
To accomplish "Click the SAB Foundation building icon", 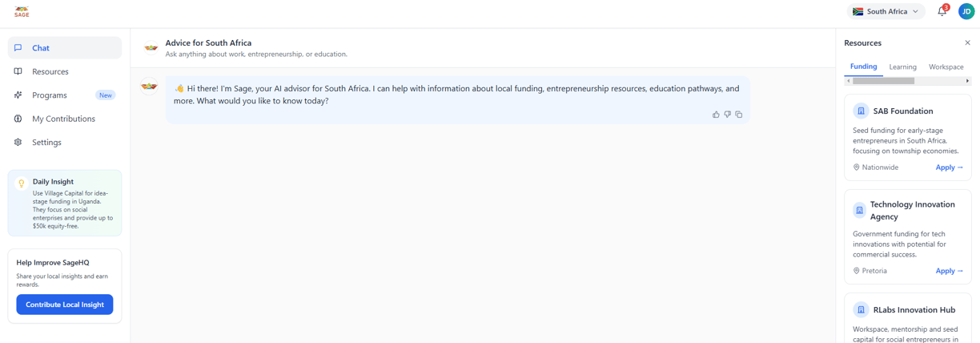I will [861, 111].
